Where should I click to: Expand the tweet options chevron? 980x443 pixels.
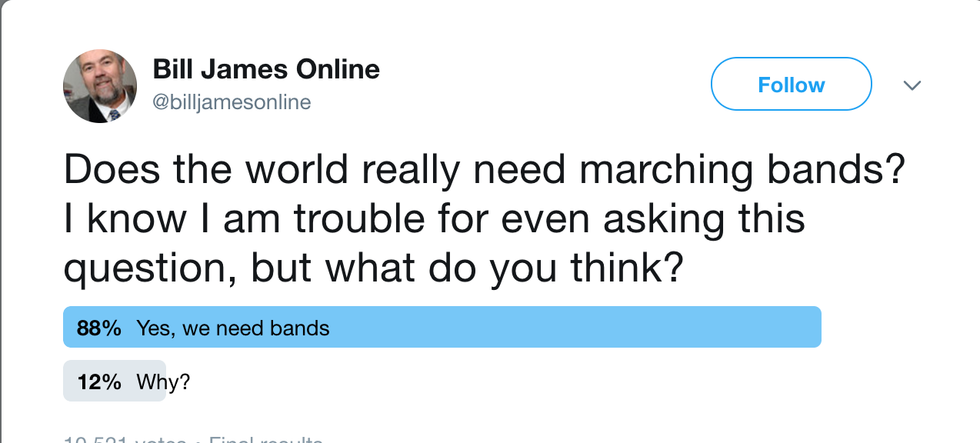pyautogui.click(x=911, y=86)
